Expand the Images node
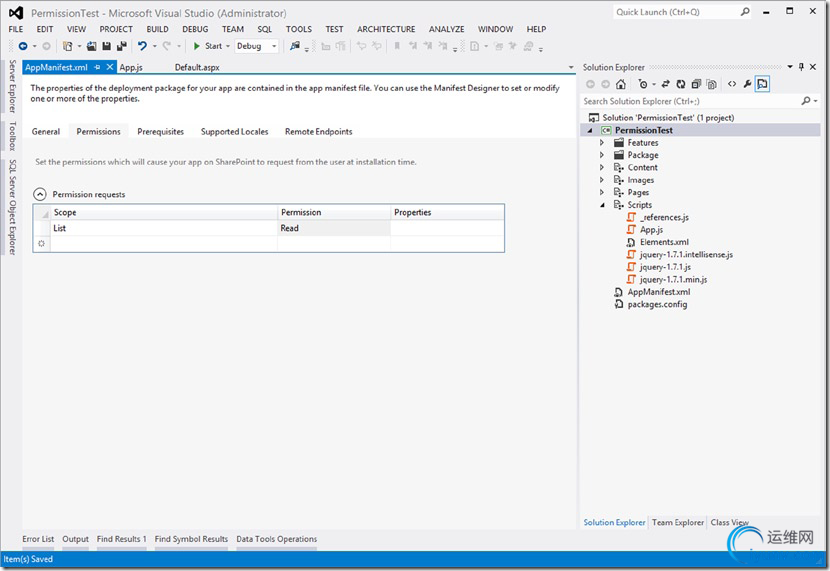The height and width of the screenshot is (571, 830). point(602,180)
